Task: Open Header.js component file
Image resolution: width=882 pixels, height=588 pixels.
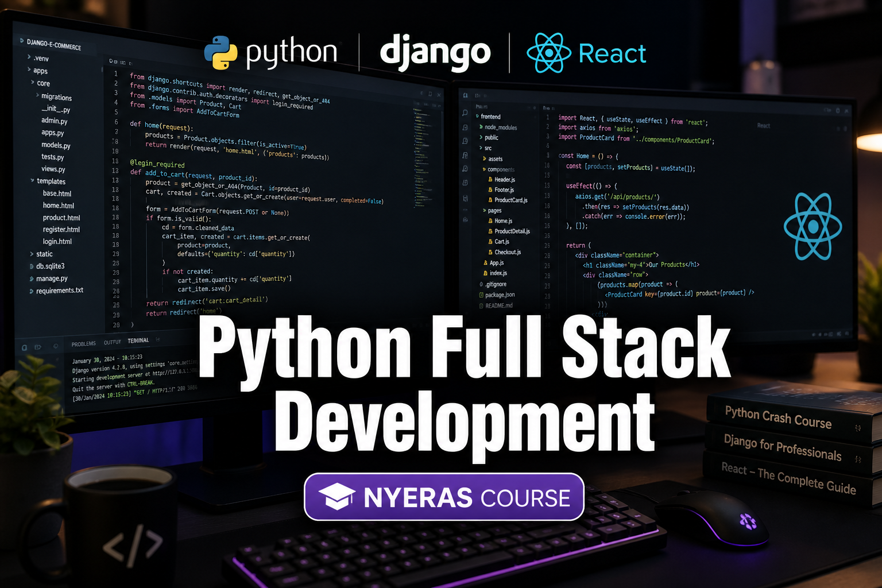Action: pos(505,180)
